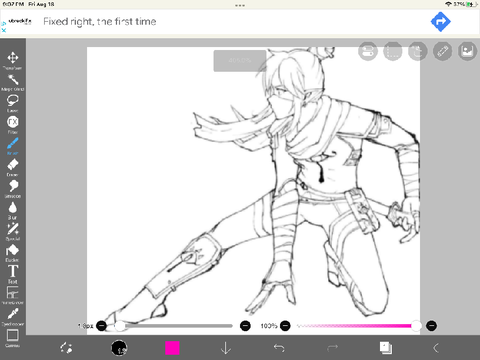Image resolution: width=480 pixels, height=360 pixels.
Task: Increase opacity with button right of pink slider
Action: point(431,326)
